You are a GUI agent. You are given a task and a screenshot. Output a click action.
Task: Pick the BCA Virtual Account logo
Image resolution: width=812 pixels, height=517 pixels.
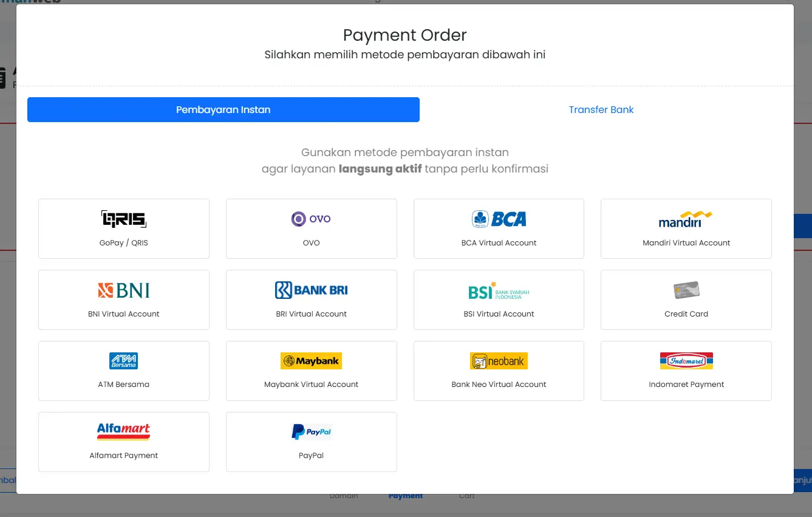coord(499,219)
